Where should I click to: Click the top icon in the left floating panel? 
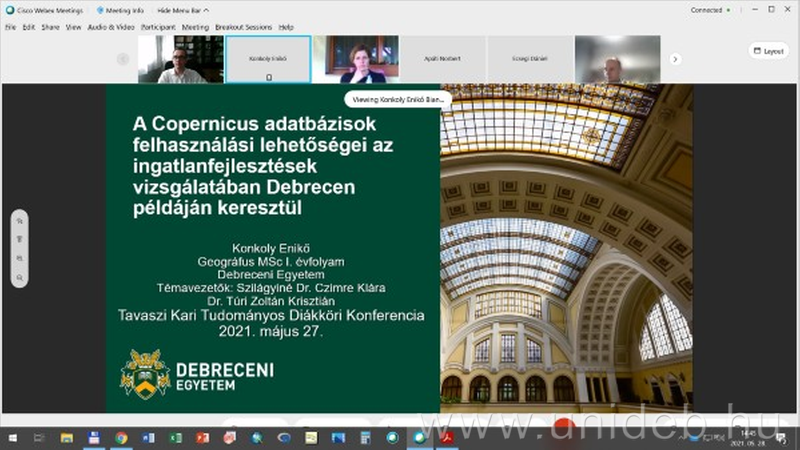(20, 223)
